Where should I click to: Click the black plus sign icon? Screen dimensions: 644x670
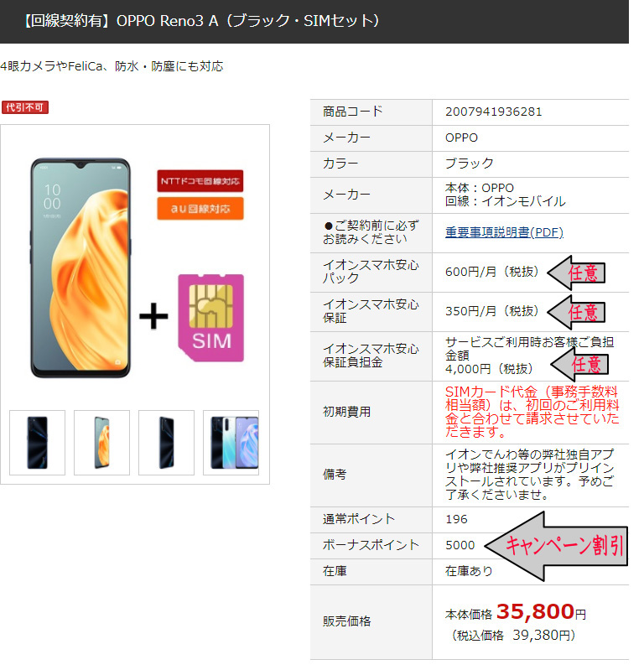[153, 316]
